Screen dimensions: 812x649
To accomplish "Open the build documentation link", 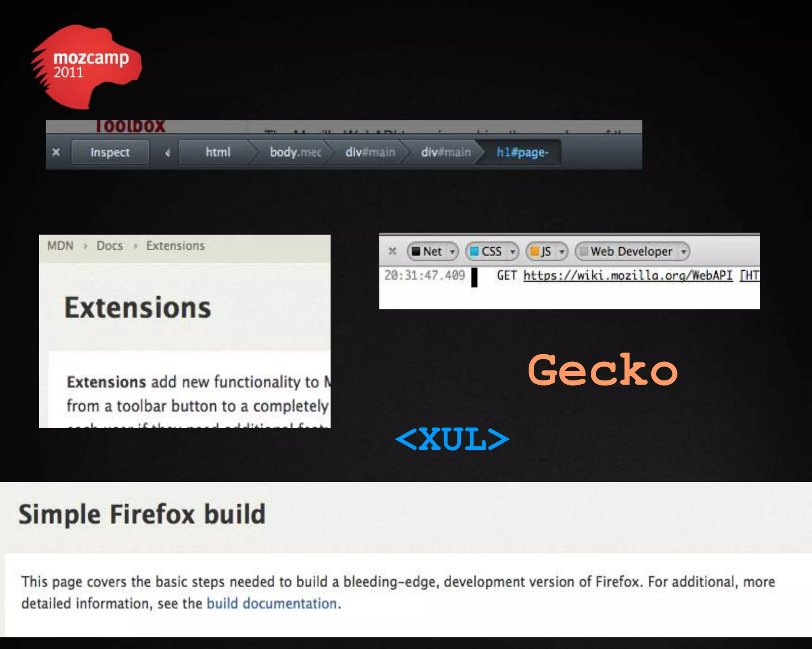I will [x=272, y=603].
